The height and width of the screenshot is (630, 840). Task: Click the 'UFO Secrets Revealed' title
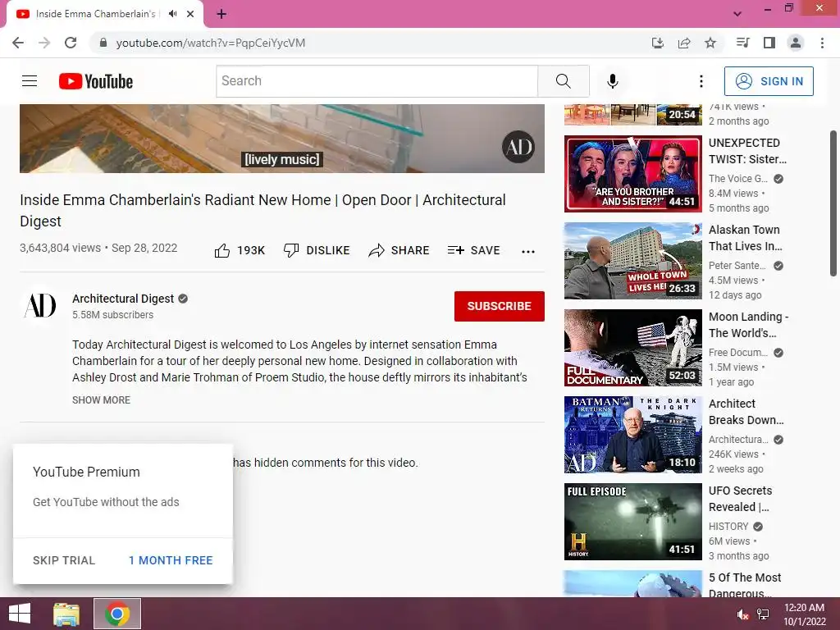(741, 499)
